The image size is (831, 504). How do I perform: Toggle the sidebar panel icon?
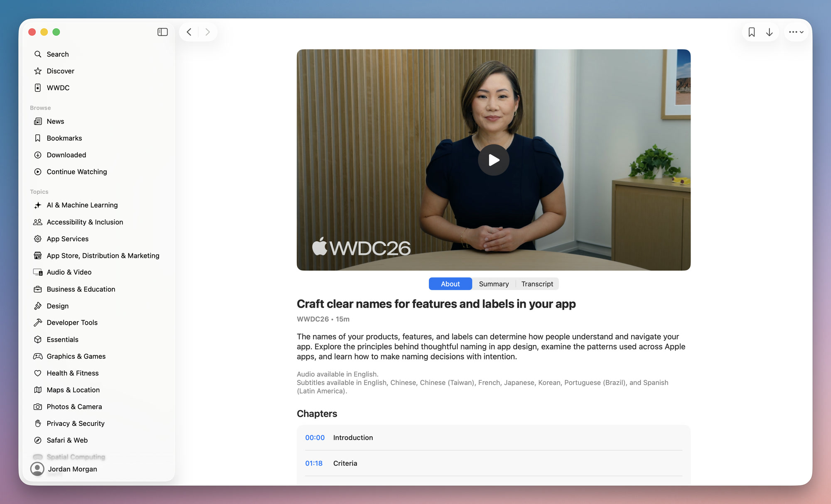162,32
